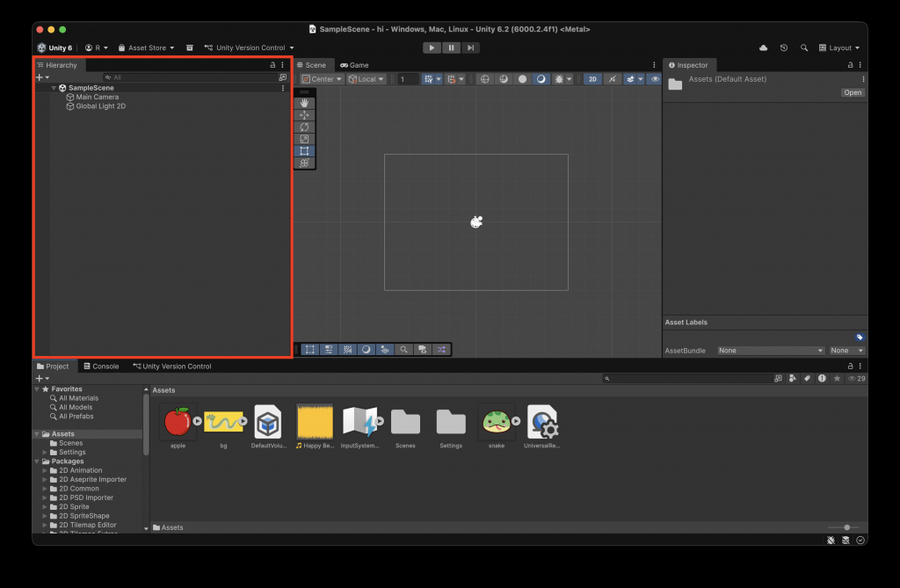Select the Hand view tool
Image resolution: width=900 pixels, height=588 pixels.
pyautogui.click(x=304, y=103)
